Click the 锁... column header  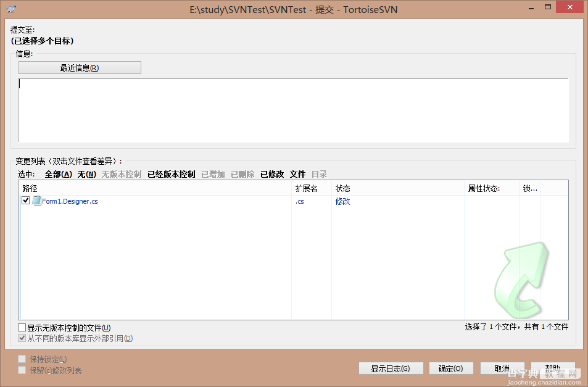tap(530, 188)
